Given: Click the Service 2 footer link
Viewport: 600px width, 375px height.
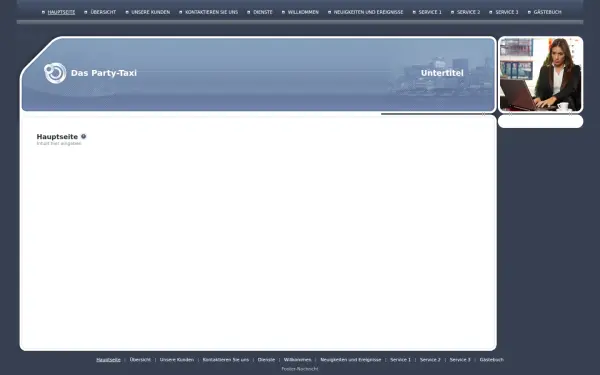Looking at the screenshot, I should tap(430, 360).
